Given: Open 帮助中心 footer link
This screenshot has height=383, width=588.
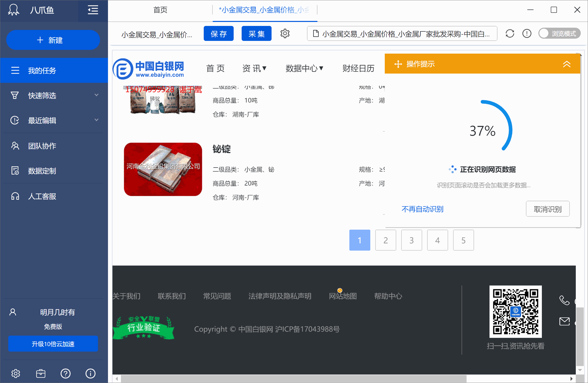Looking at the screenshot, I should point(388,296).
